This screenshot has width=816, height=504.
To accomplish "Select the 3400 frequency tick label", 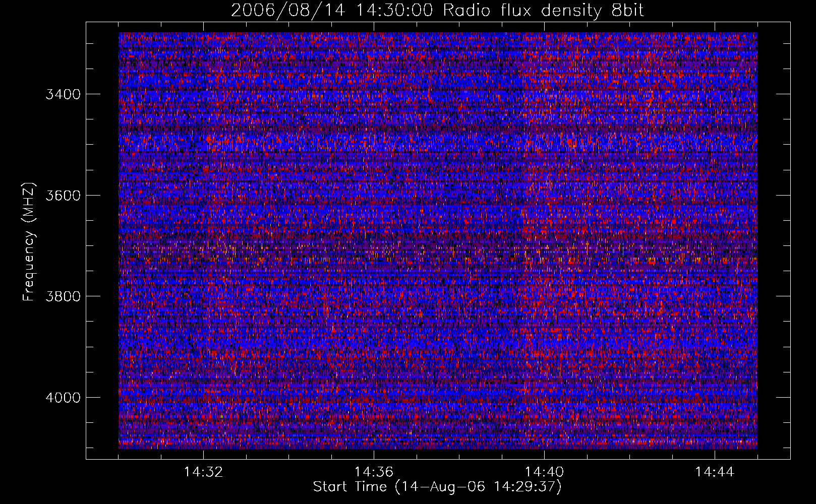I will (x=63, y=94).
